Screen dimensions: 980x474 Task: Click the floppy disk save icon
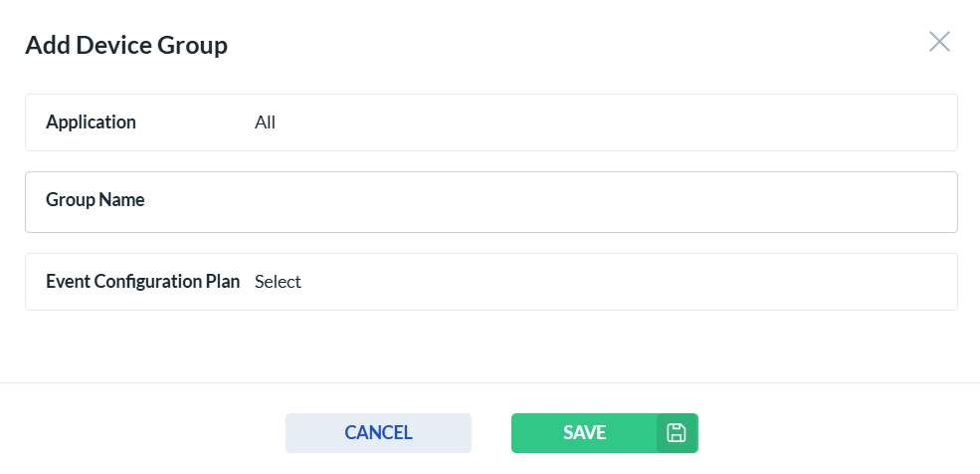pos(677,433)
